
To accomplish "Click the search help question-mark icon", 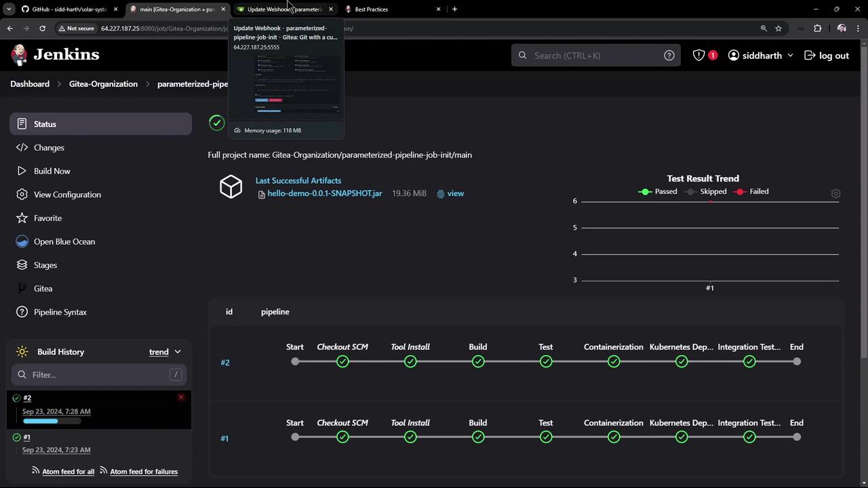I will click(x=669, y=56).
